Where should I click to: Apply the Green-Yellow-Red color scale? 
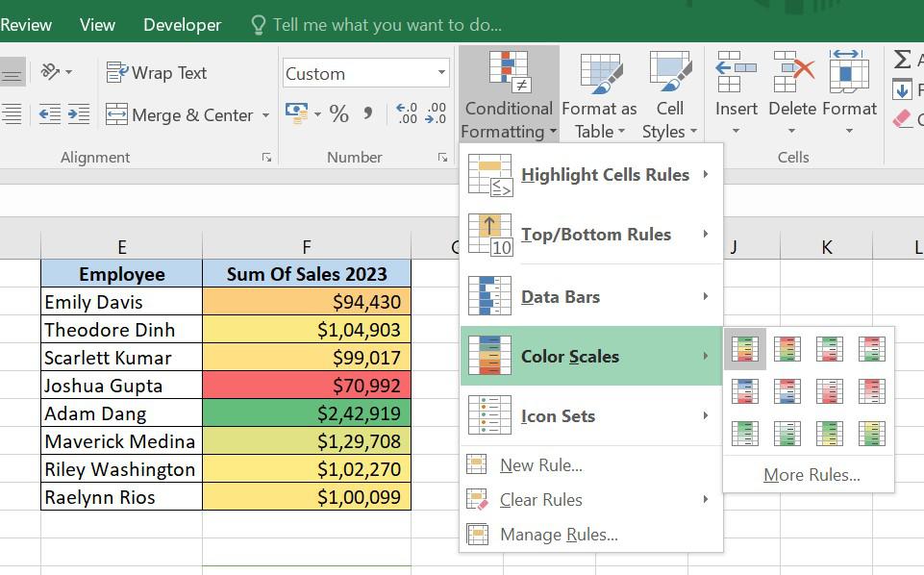[x=745, y=348]
